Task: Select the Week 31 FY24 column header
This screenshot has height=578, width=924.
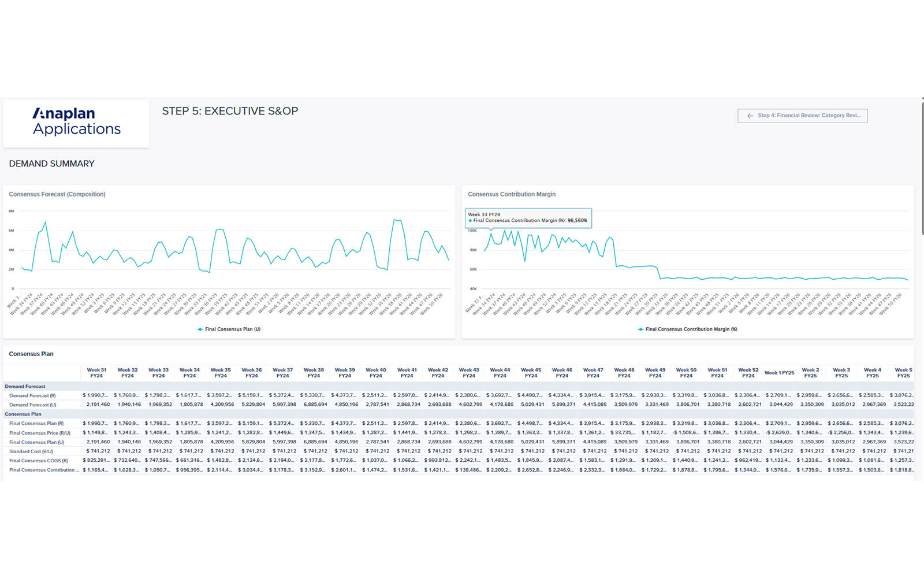Action: [96, 373]
